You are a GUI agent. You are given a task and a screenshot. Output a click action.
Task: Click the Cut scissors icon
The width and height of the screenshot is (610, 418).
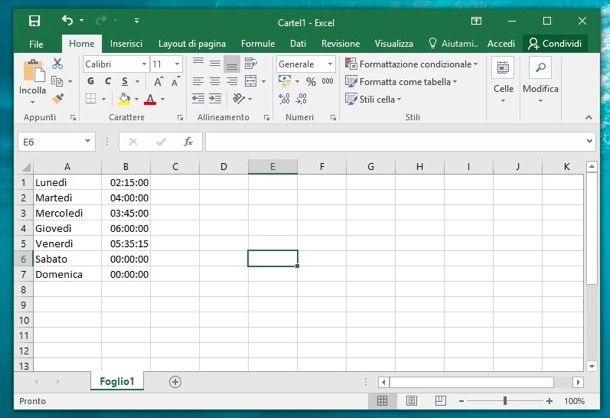coord(57,64)
